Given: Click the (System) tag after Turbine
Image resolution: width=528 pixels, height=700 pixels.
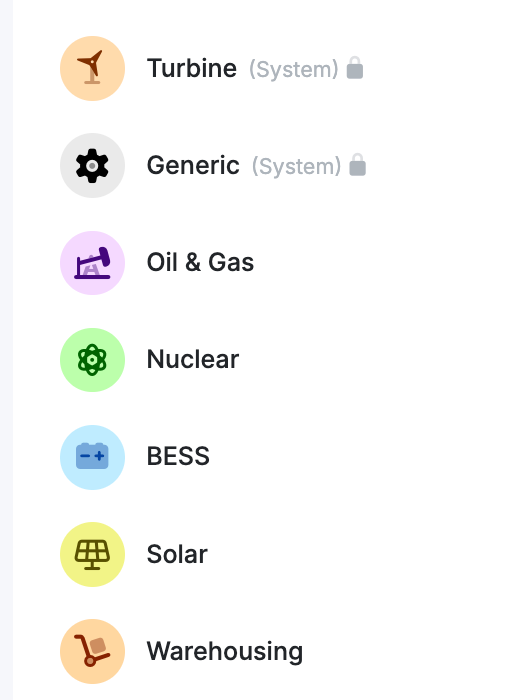Looking at the screenshot, I should [x=294, y=69].
